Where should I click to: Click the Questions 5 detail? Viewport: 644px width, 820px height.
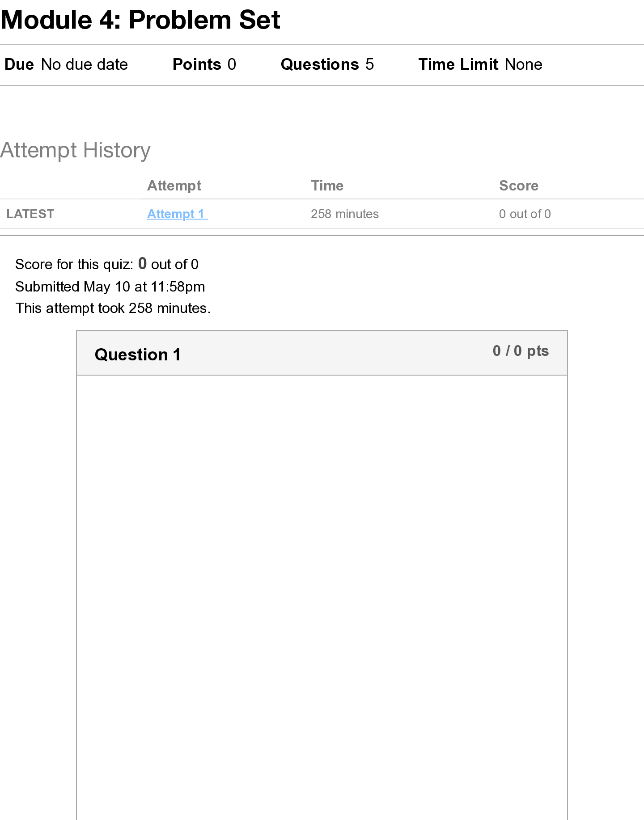click(x=327, y=64)
